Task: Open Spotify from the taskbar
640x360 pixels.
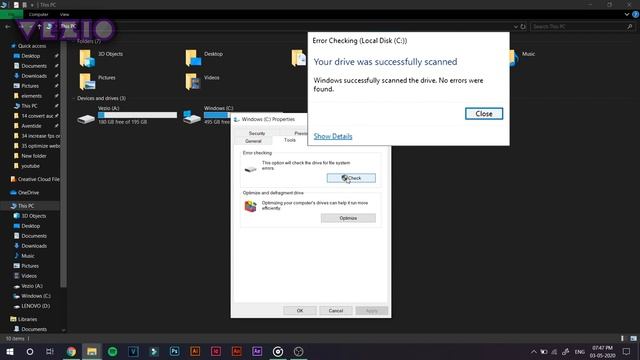Action: point(112,351)
